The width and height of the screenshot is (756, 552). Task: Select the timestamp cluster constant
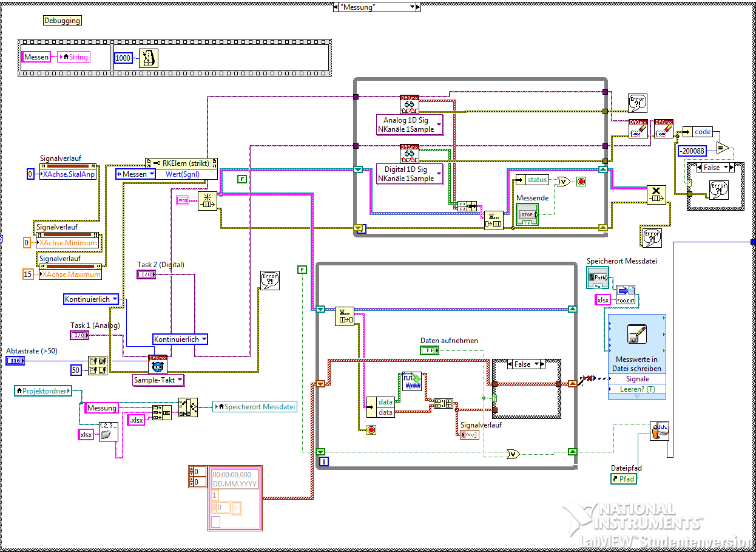pyautogui.click(x=234, y=499)
